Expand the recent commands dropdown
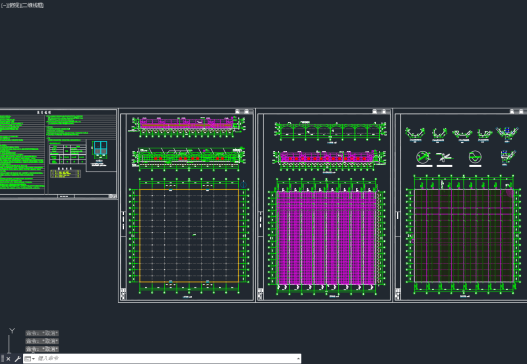 [x=30, y=359]
